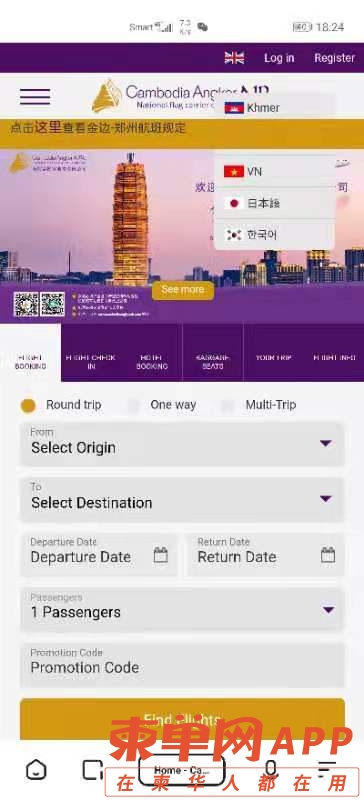
Task: Open the Departure Date calendar icon
Action: [x=161, y=555]
